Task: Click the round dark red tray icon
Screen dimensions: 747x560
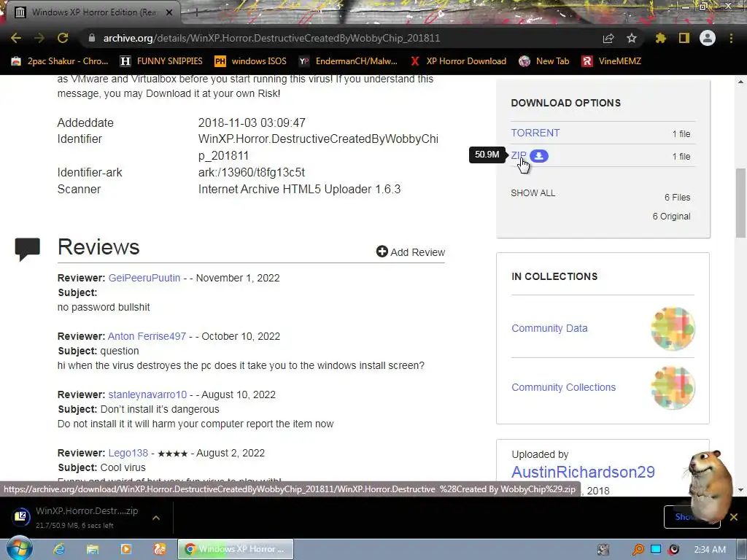Action: 673,550
